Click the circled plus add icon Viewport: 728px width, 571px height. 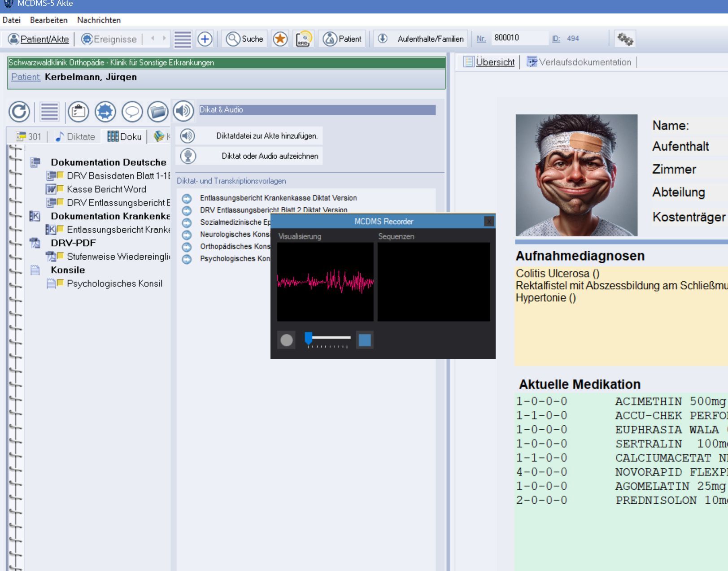pos(205,39)
